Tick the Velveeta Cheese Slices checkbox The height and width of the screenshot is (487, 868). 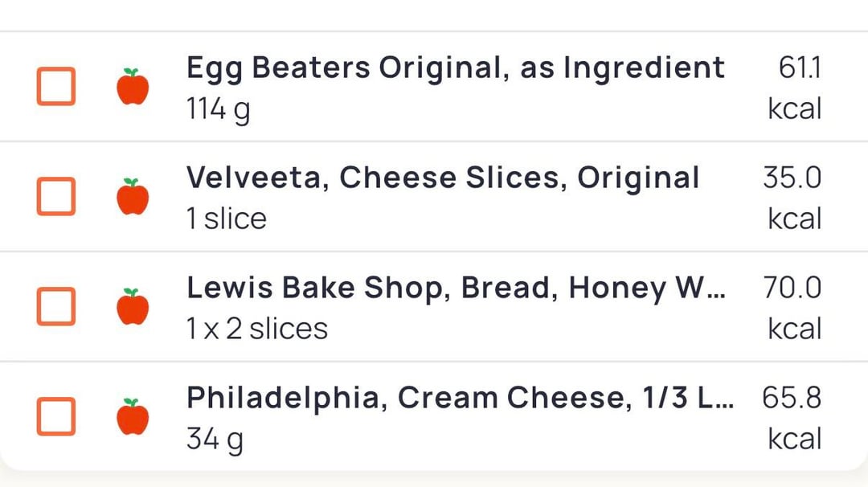tap(56, 197)
